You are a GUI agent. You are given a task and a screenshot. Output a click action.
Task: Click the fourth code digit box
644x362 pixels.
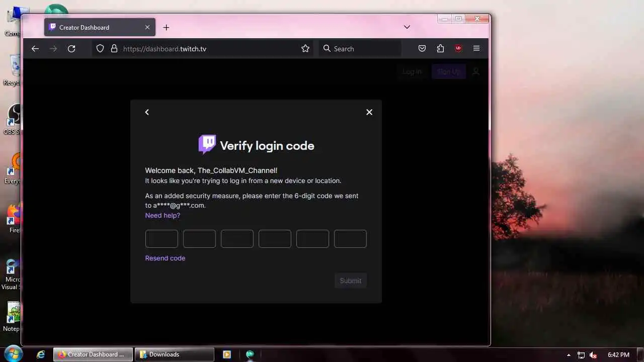pos(275,239)
